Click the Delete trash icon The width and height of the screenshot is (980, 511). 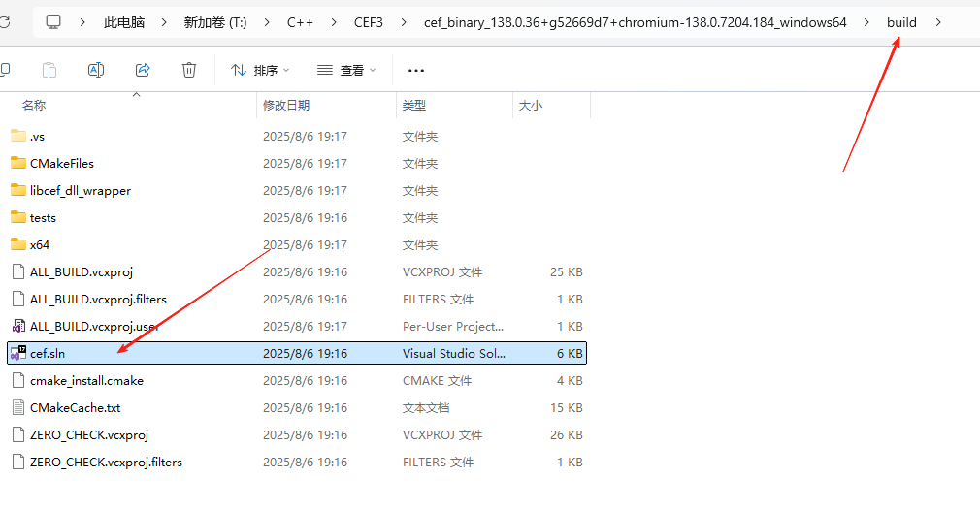click(x=189, y=70)
